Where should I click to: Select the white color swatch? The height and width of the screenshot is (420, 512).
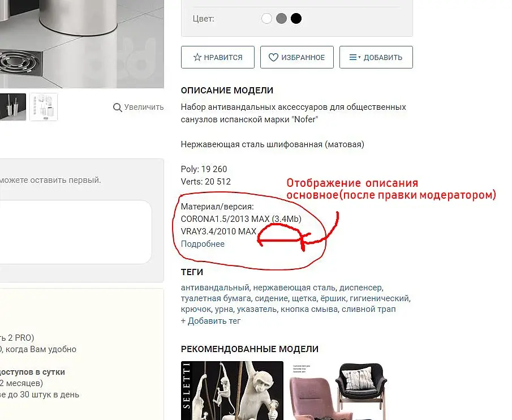coord(266,18)
